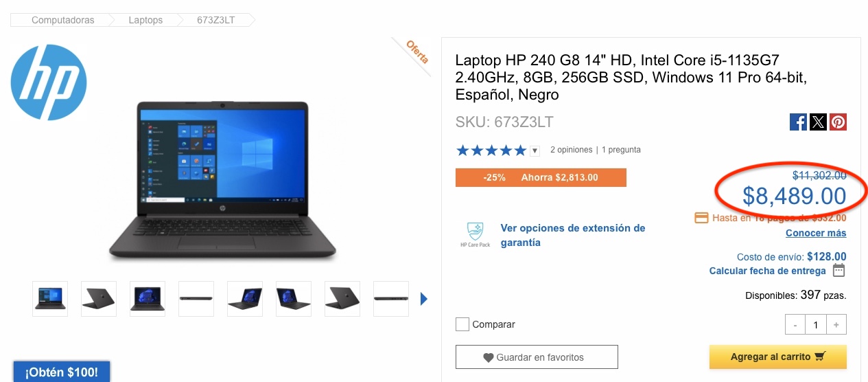Select the first laptop front-view thumbnail
The image size is (868, 382).
[49, 299]
